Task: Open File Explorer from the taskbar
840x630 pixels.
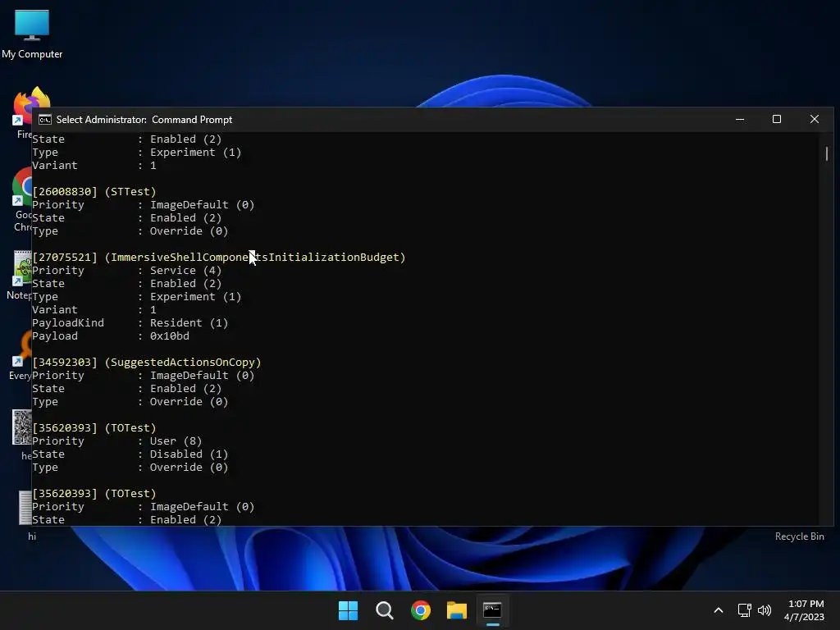Action: point(456,610)
